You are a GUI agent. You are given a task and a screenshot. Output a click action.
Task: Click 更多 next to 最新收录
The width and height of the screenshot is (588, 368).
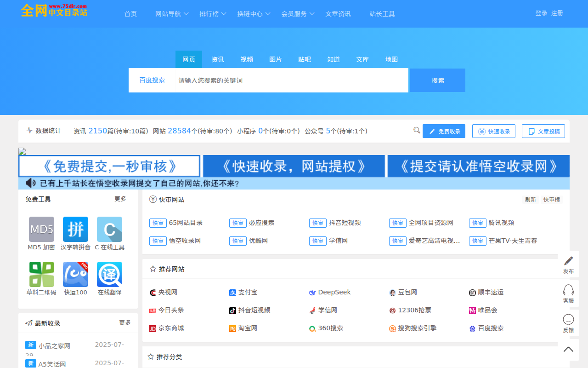[x=125, y=323]
